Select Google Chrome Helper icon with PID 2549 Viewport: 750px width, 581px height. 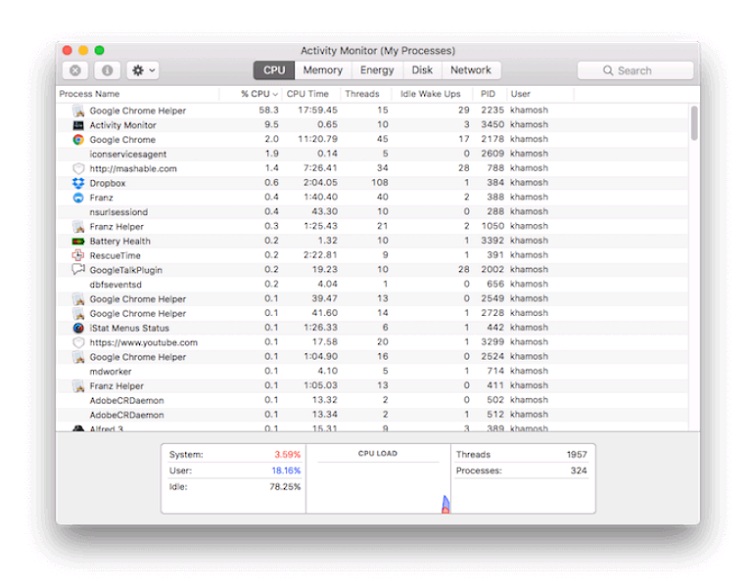[x=78, y=299]
